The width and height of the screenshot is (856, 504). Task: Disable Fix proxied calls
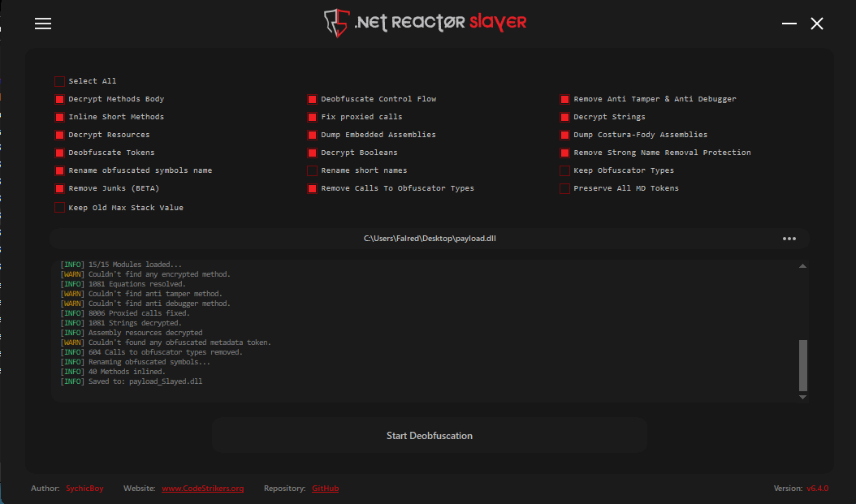click(x=312, y=116)
